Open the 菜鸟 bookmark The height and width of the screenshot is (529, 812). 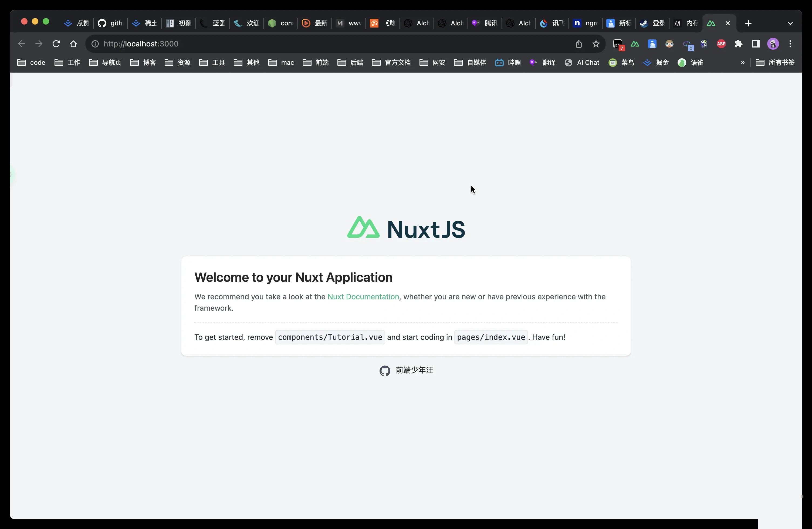621,62
